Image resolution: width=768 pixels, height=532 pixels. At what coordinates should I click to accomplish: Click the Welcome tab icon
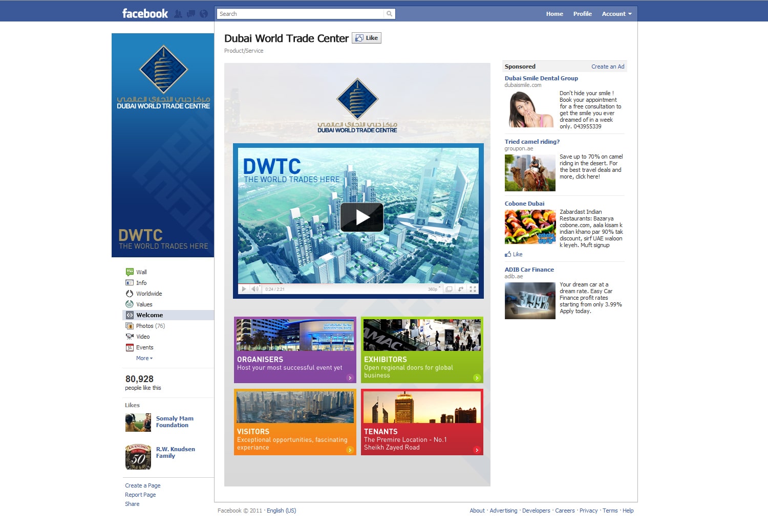click(x=130, y=315)
